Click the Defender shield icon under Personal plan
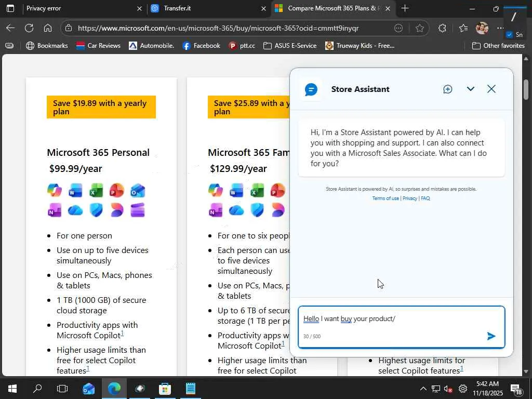The height and width of the screenshot is (399, 532). (x=96, y=210)
